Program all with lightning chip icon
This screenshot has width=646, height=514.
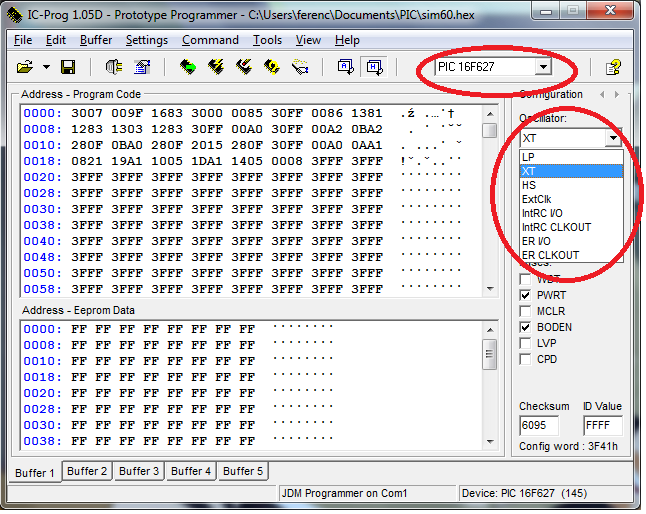[x=216, y=67]
